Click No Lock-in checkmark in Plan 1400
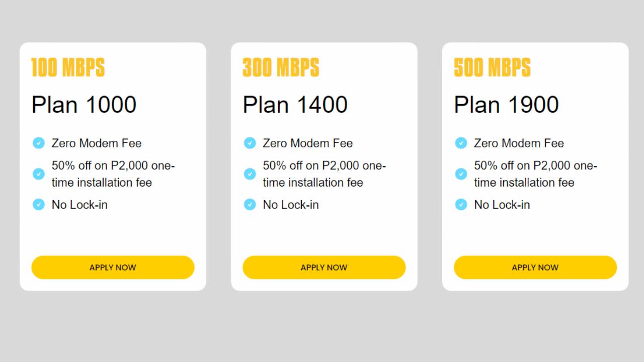 (x=250, y=205)
